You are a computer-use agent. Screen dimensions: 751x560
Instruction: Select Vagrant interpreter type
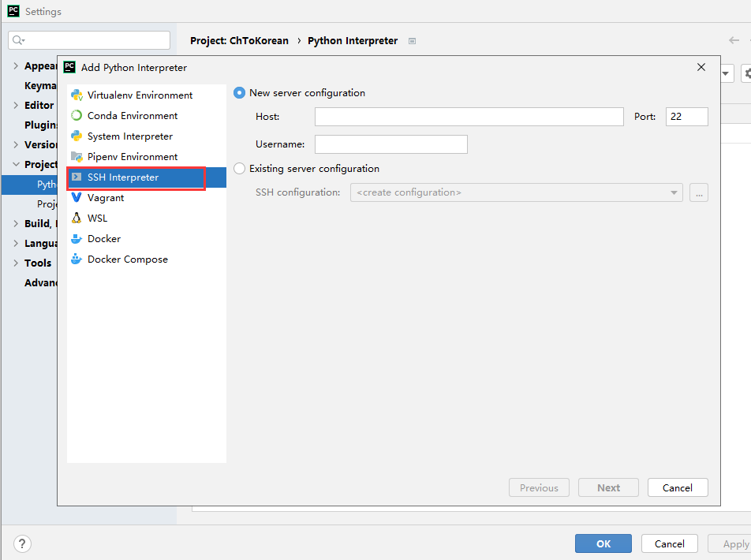coord(147,197)
